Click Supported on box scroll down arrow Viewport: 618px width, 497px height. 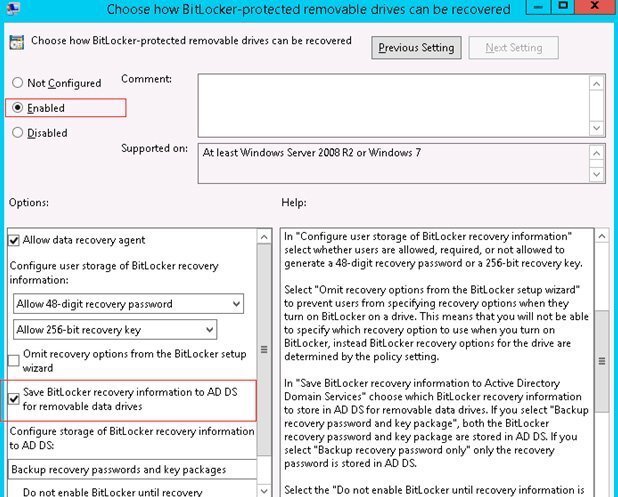click(x=597, y=174)
